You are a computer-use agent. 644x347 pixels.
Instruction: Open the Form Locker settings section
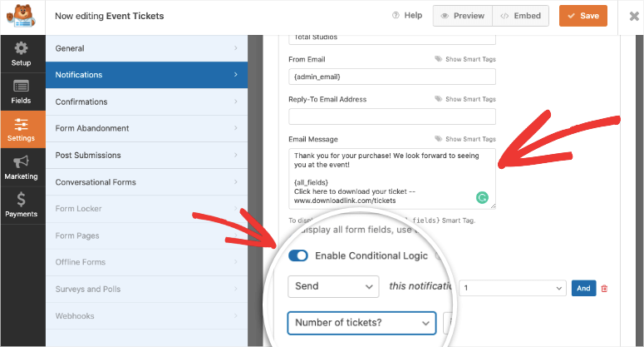146,208
